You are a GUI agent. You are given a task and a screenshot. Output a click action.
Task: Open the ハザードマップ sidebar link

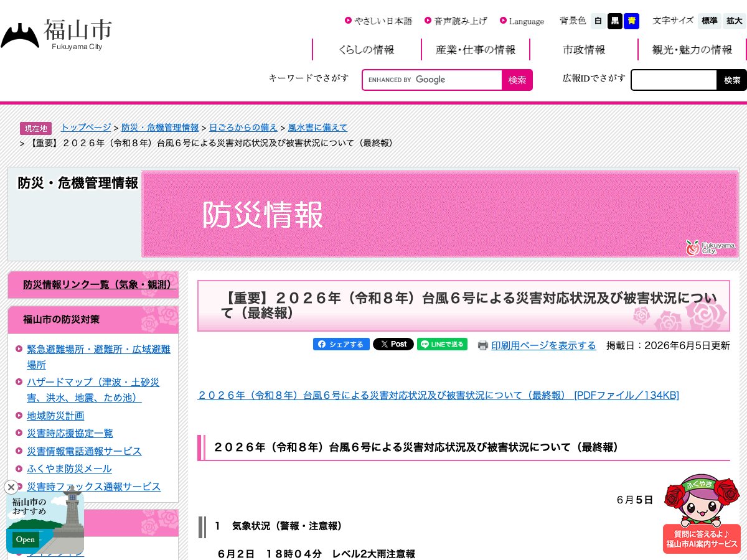(x=93, y=390)
